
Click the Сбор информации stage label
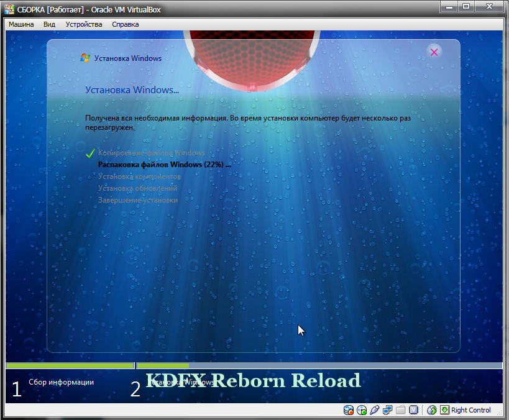point(61,382)
